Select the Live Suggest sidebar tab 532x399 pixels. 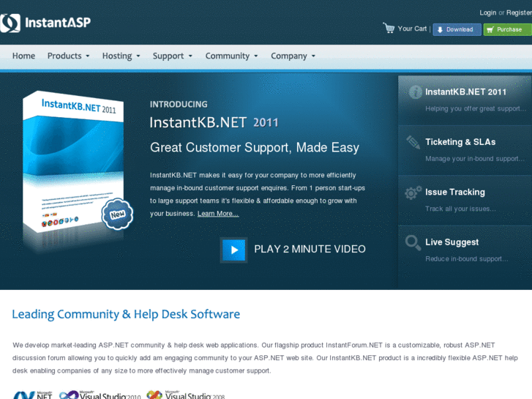pyautogui.click(x=465, y=250)
